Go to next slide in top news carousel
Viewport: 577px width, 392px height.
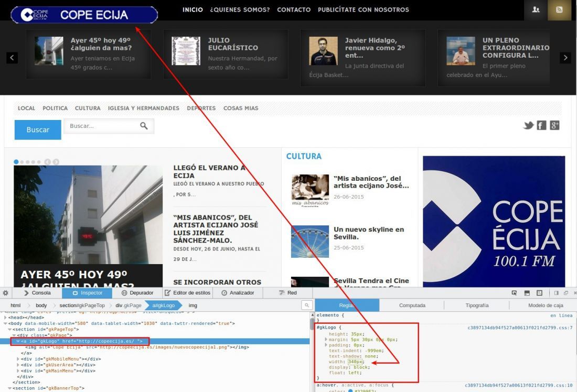click(565, 58)
